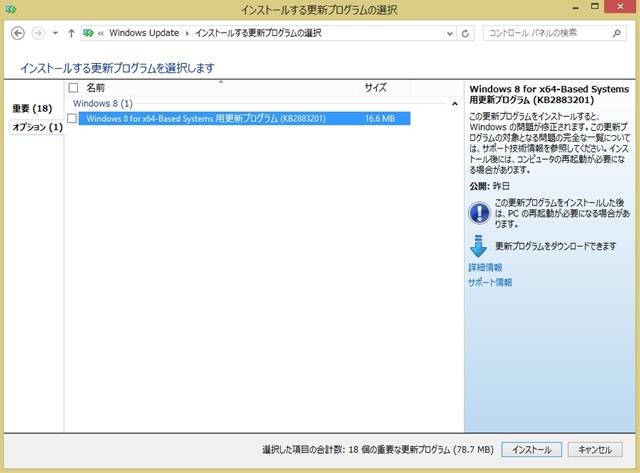Click the blue restart-required info icon

point(479,213)
